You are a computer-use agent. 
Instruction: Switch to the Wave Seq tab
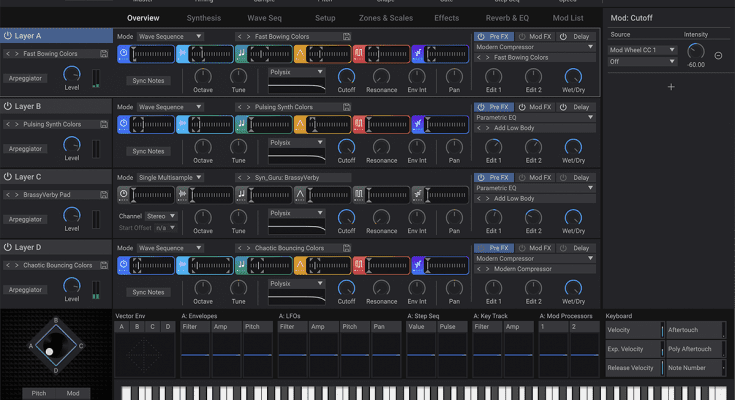(x=265, y=18)
